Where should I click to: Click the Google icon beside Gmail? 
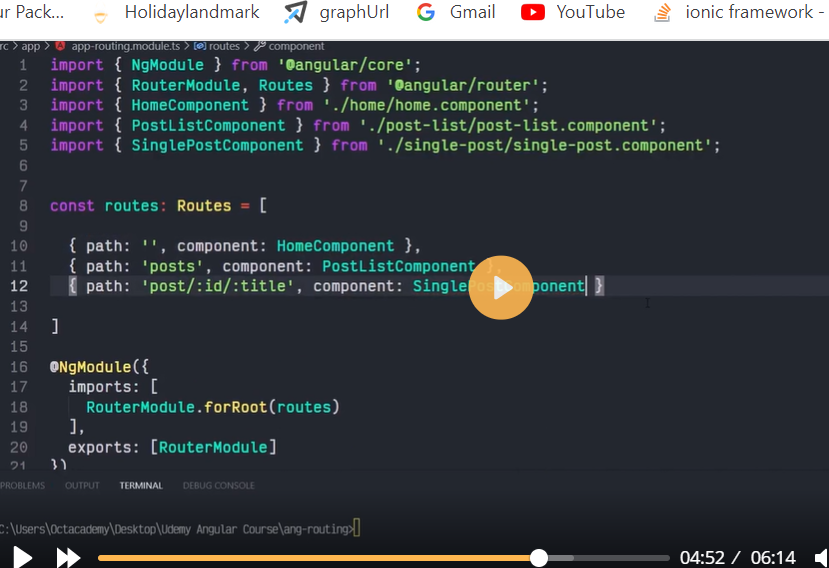pyautogui.click(x=426, y=12)
